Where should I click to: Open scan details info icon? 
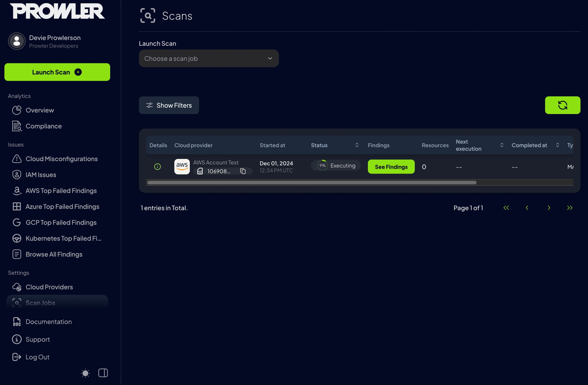point(157,167)
